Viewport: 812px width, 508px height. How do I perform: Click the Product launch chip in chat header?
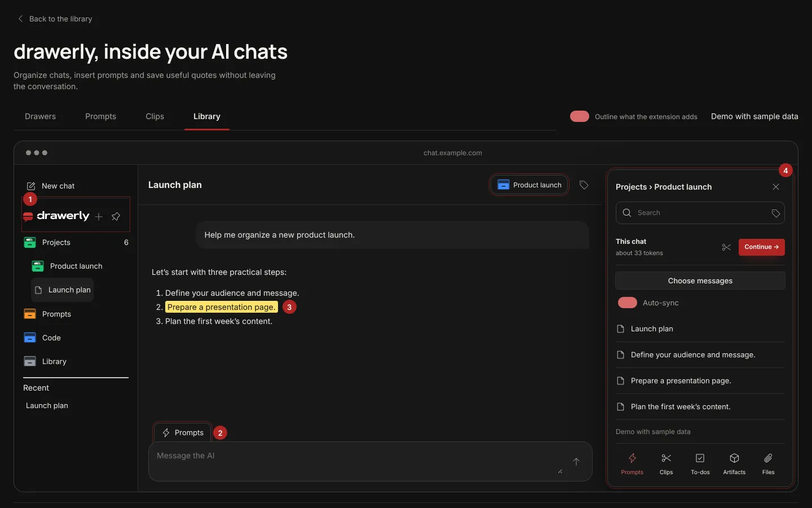529,185
